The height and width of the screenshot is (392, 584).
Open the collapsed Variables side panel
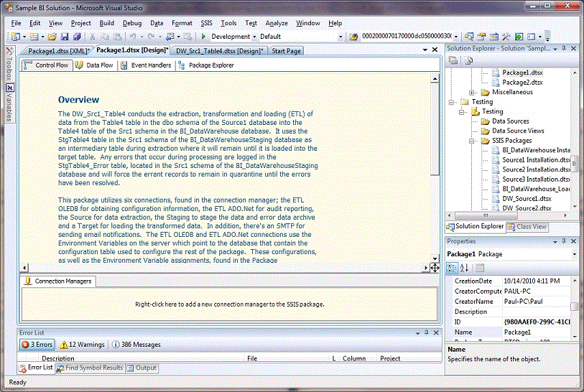(x=9, y=103)
